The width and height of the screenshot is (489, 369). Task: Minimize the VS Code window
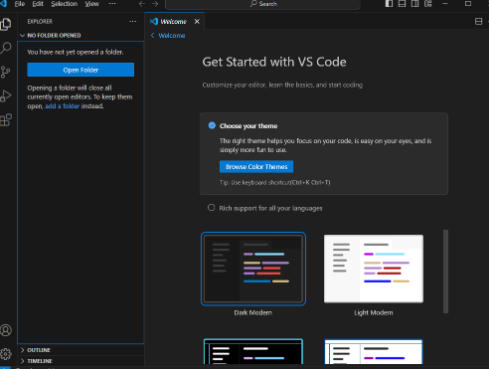tap(445, 4)
